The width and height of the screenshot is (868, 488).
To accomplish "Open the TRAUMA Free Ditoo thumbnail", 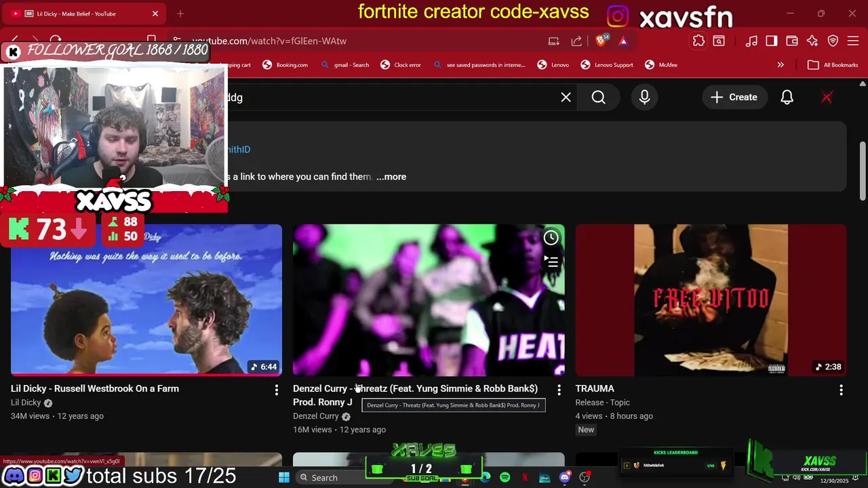I will (x=711, y=300).
